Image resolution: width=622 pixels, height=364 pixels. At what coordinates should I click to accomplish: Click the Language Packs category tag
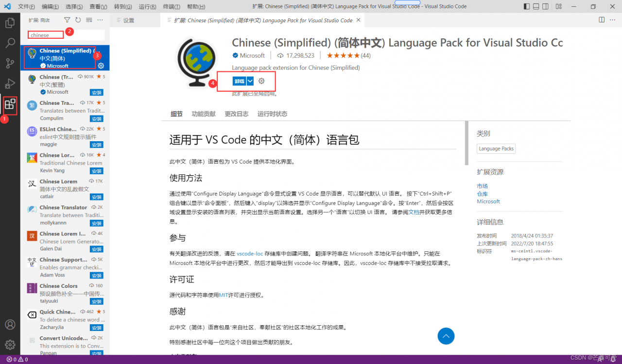[x=496, y=149]
